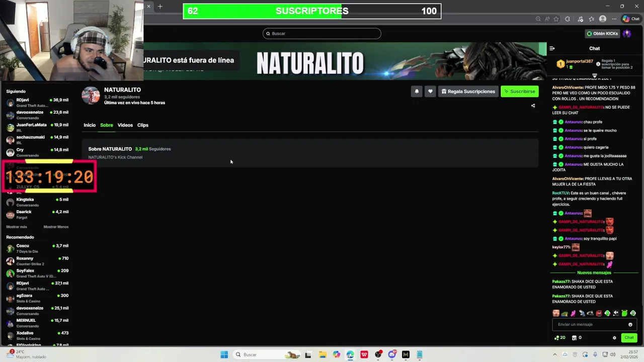
Task: Click the Kick search field Buscar
Action: (322, 34)
